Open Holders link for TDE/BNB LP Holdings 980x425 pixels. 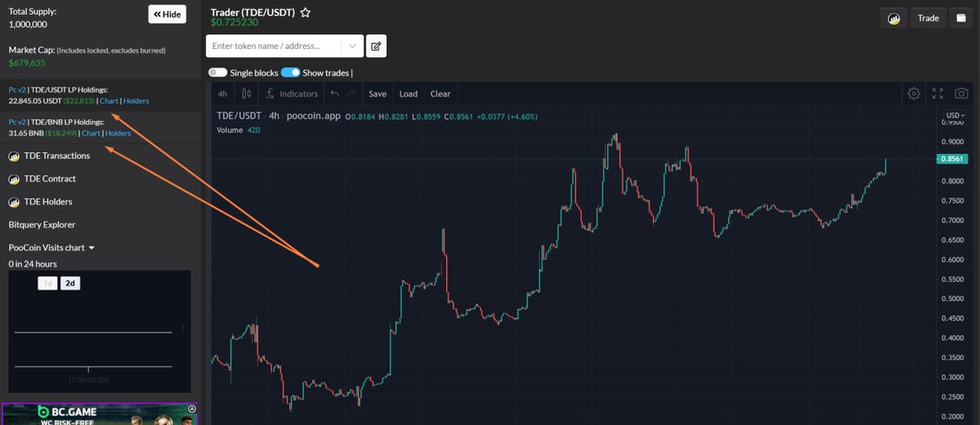[x=119, y=134]
